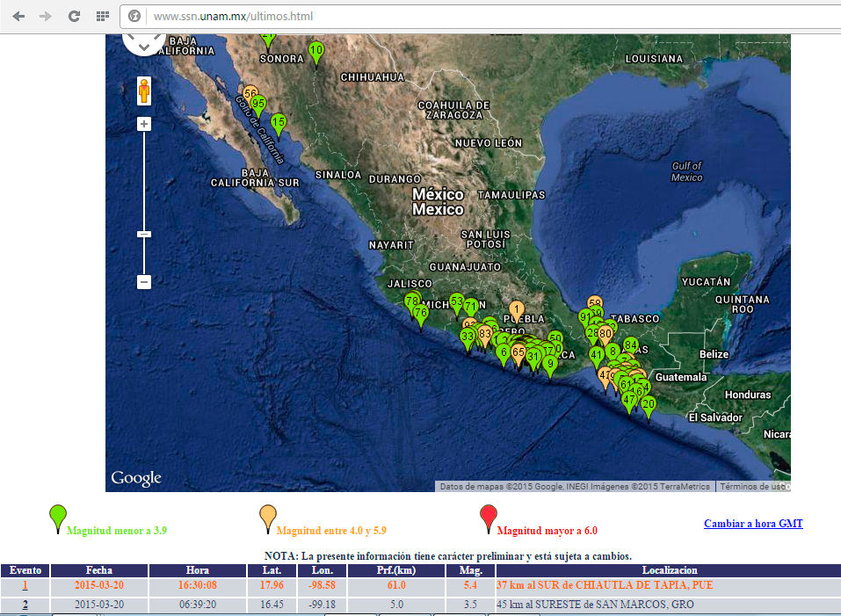Select the Street View pegman icon
Viewport: 841px width, 616px height.
tap(144, 91)
